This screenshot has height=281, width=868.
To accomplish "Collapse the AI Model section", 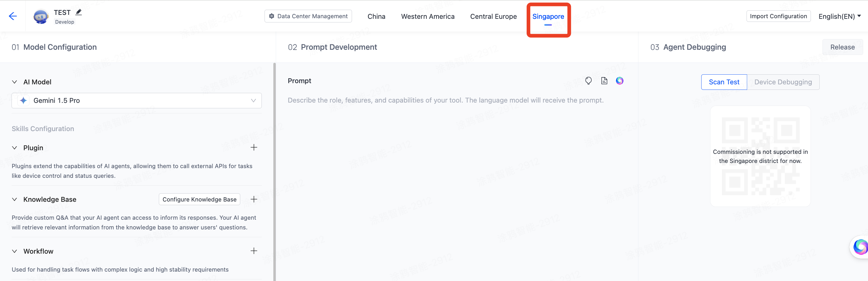I will (15, 82).
